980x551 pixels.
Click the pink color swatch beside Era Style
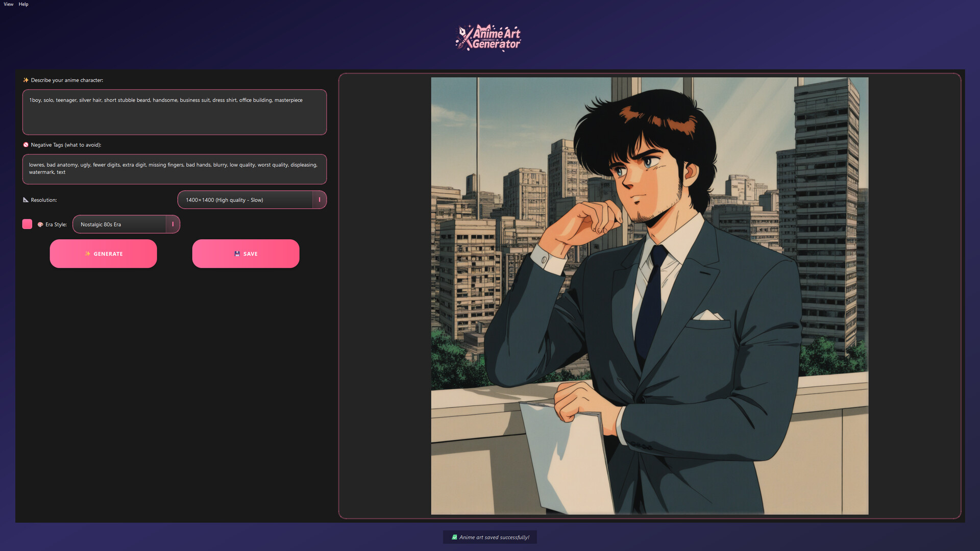point(27,224)
